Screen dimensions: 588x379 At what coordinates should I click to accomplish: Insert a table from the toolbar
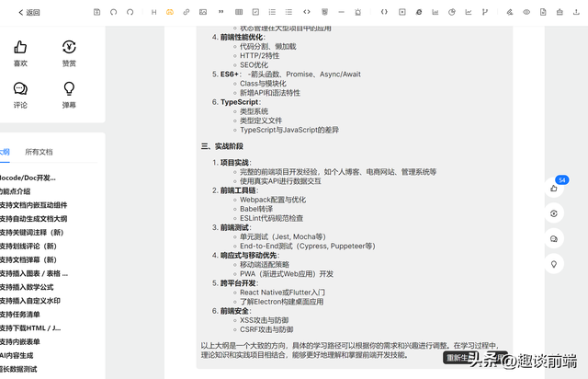point(239,12)
